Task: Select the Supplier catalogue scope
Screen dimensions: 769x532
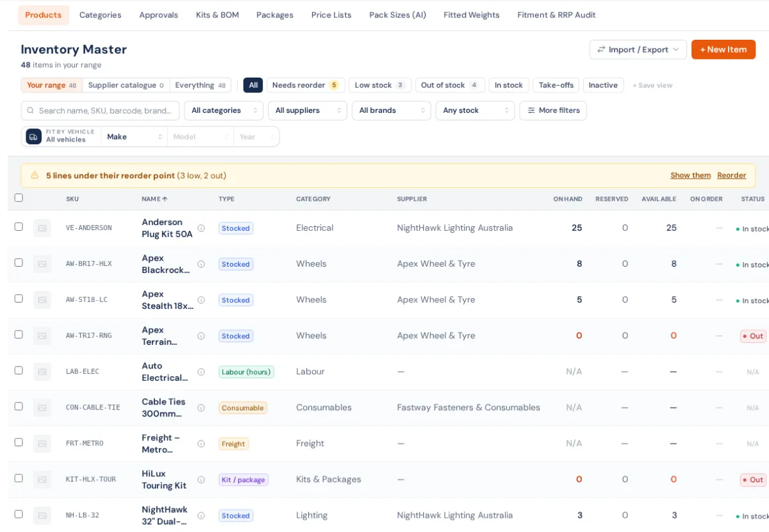Action: (126, 85)
